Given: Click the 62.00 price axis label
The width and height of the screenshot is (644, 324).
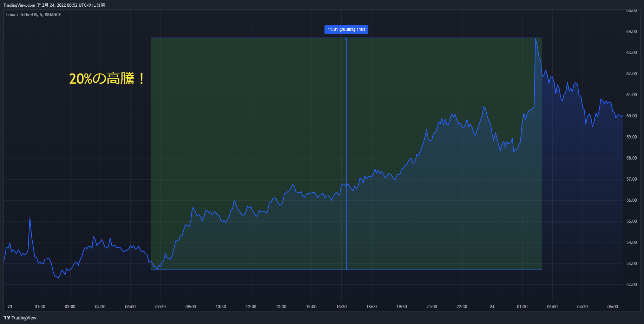Looking at the screenshot, I should tap(631, 74).
